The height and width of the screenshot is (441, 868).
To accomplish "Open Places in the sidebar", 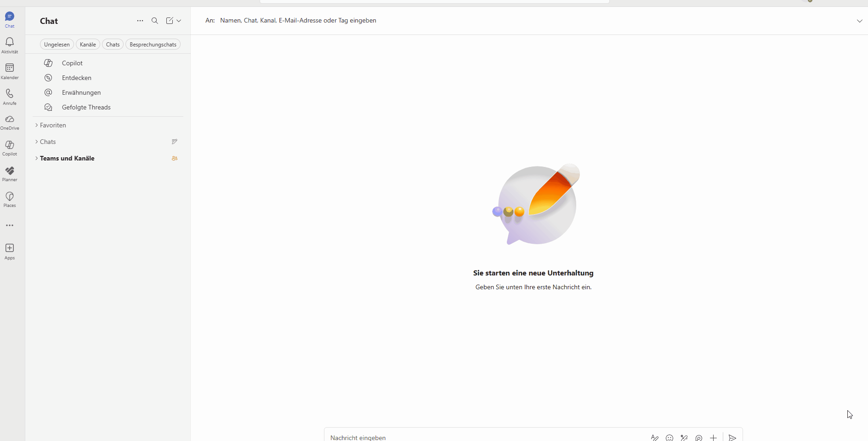I will pyautogui.click(x=10, y=199).
